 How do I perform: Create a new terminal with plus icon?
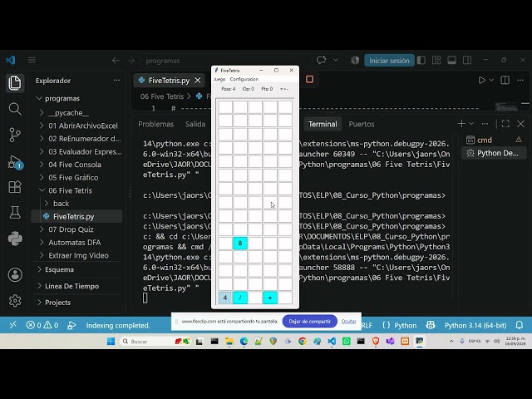(461, 124)
